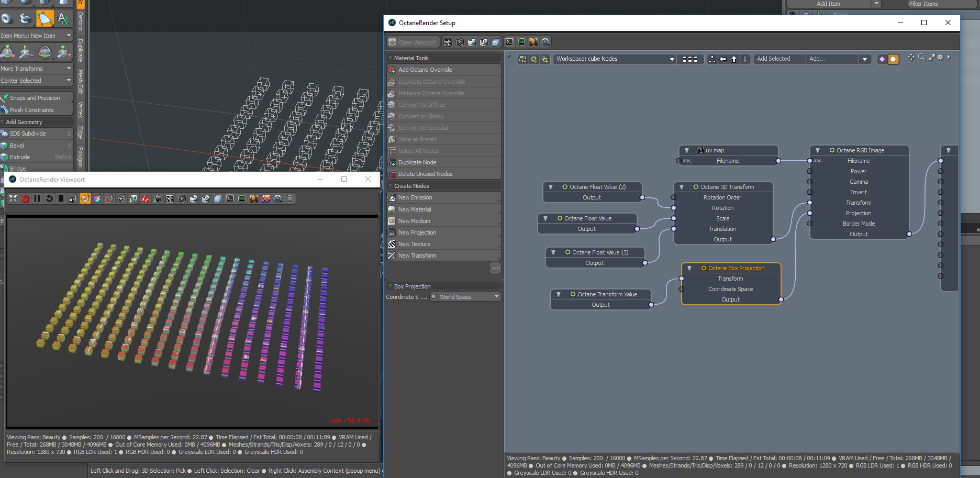The image size is (980, 478).
Task: Click the render region picker icon
Action: 109,198
